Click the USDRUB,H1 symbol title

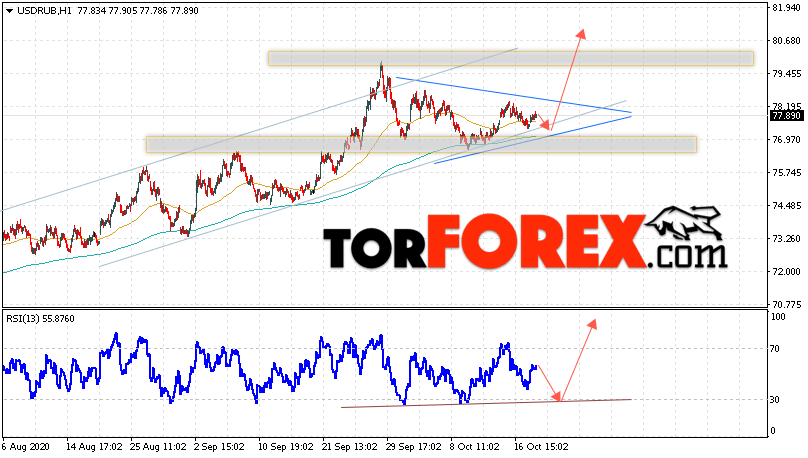point(44,10)
